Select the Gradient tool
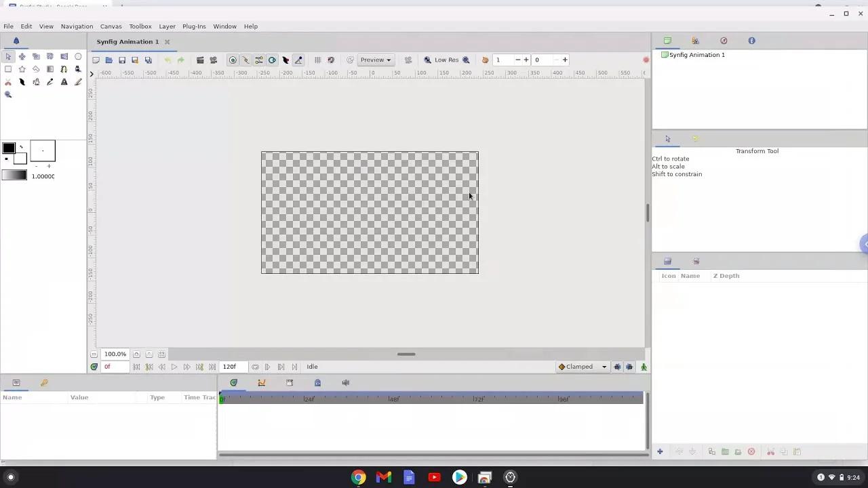The width and height of the screenshot is (868, 488). [50, 68]
